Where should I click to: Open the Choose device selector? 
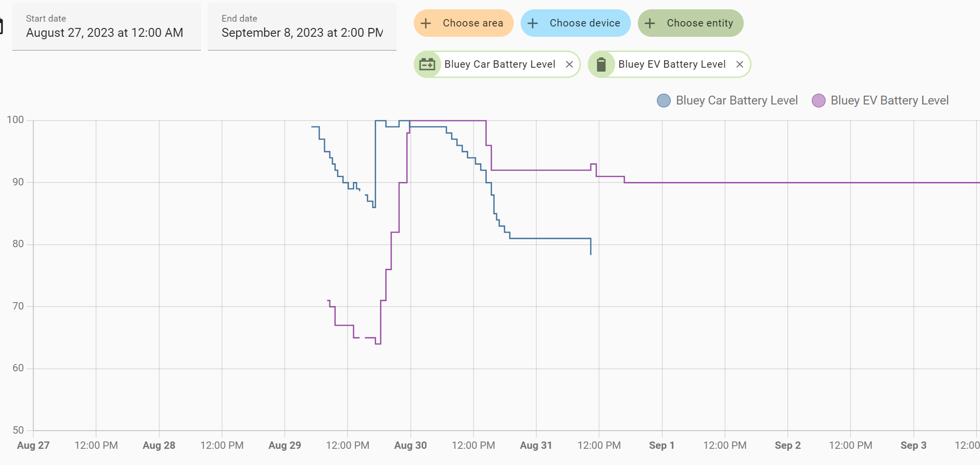tap(576, 23)
